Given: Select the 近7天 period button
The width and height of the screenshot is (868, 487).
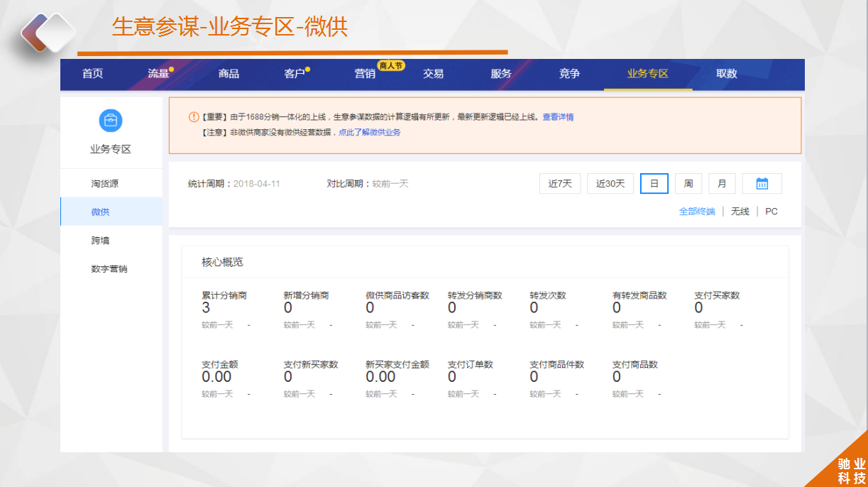Looking at the screenshot, I should click(560, 184).
